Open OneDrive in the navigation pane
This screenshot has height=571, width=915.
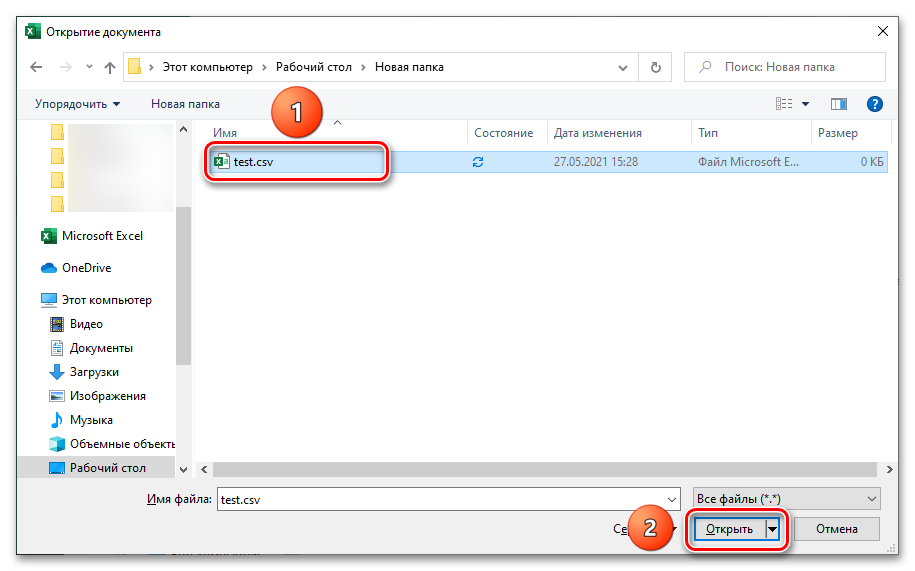pyautogui.click(x=86, y=268)
